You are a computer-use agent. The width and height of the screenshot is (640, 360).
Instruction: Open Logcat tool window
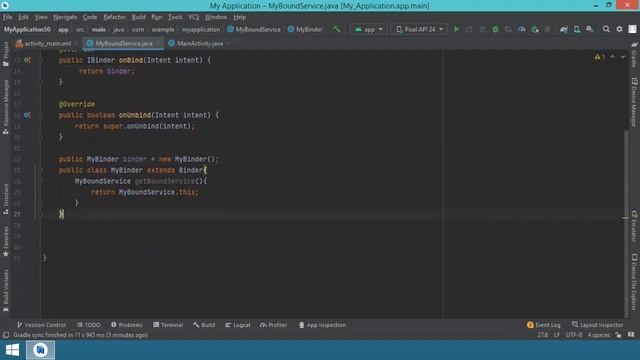(238, 325)
